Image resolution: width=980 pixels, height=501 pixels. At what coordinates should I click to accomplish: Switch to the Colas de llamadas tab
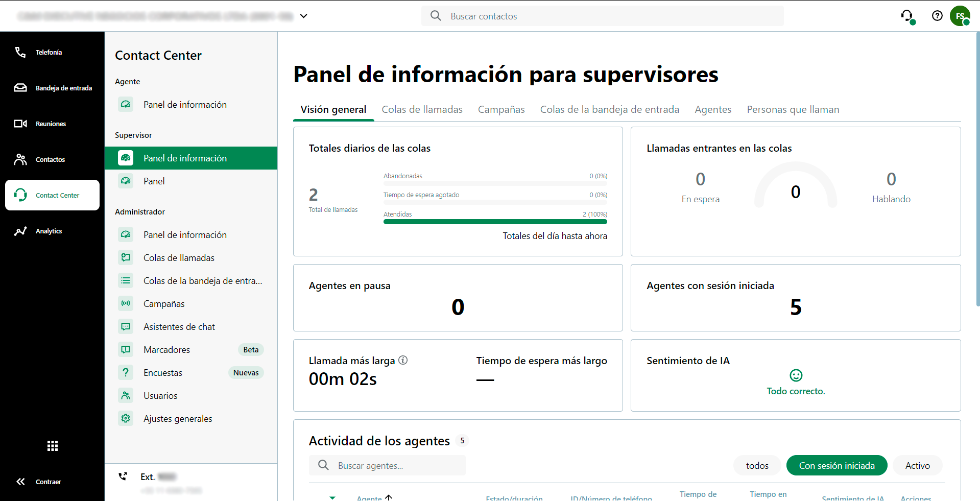pos(422,109)
